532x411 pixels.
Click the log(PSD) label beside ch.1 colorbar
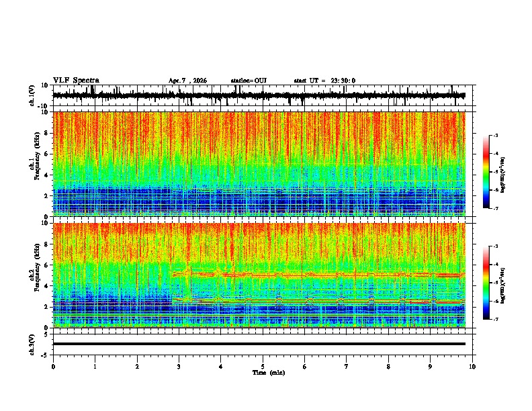tap(503, 175)
